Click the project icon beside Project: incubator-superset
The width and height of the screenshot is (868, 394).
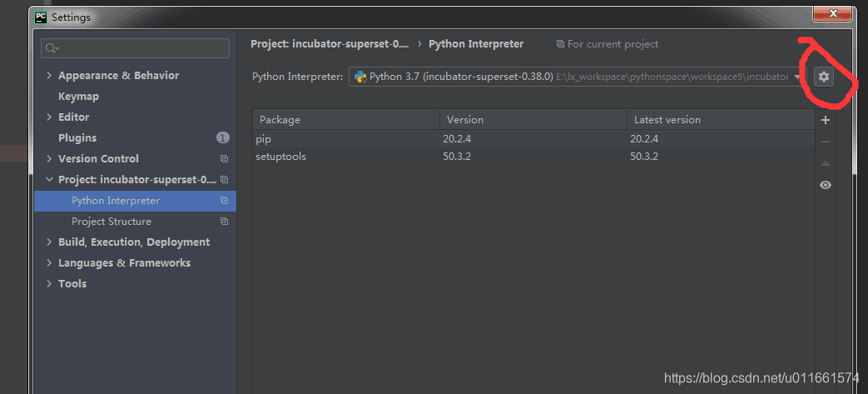[224, 180]
